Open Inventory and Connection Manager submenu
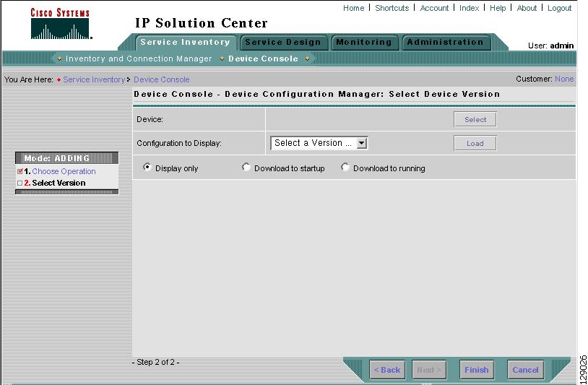This screenshot has height=385, width=588. pyautogui.click(x=139, y=59)
